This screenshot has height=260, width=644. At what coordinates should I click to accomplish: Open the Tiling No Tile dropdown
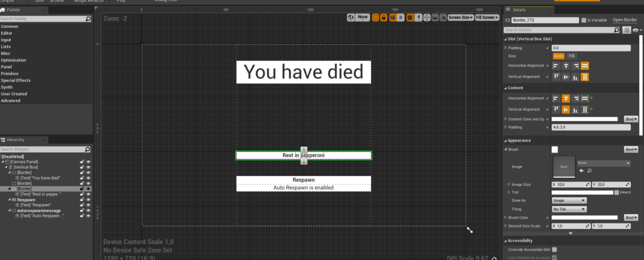[x=569, y=209]
